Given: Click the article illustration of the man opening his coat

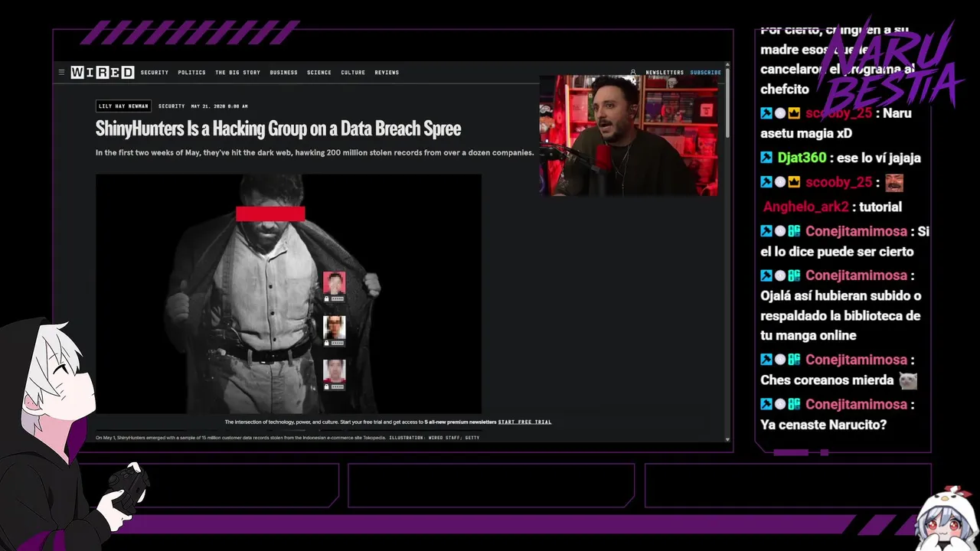Looking at the screenshot, I should (x=289, y=294).
